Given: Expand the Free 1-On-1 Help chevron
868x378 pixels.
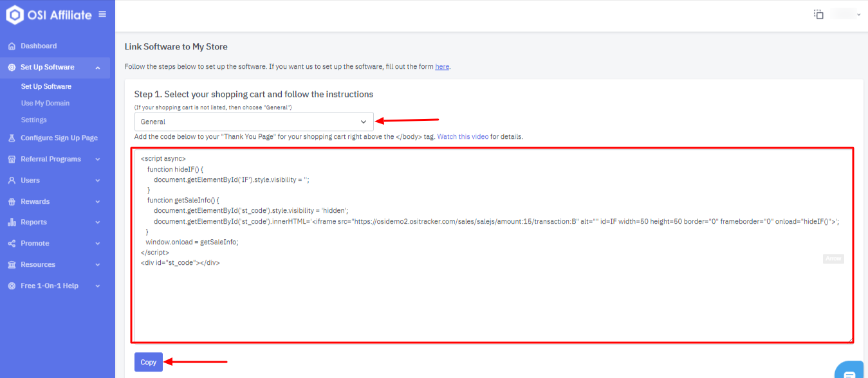Looking at the screenshot, I should pos(98,286).
